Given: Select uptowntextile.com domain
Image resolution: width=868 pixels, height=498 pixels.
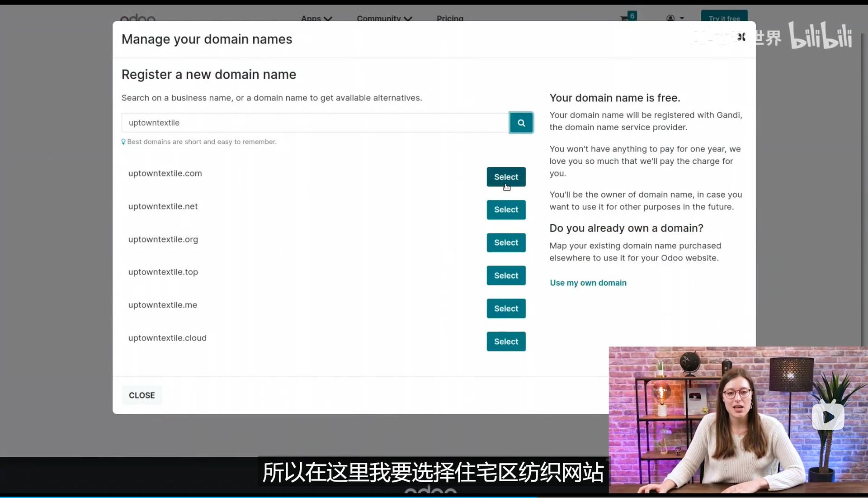Looking at the screenshot, I should pyautogui.click(x=506, y=177).
